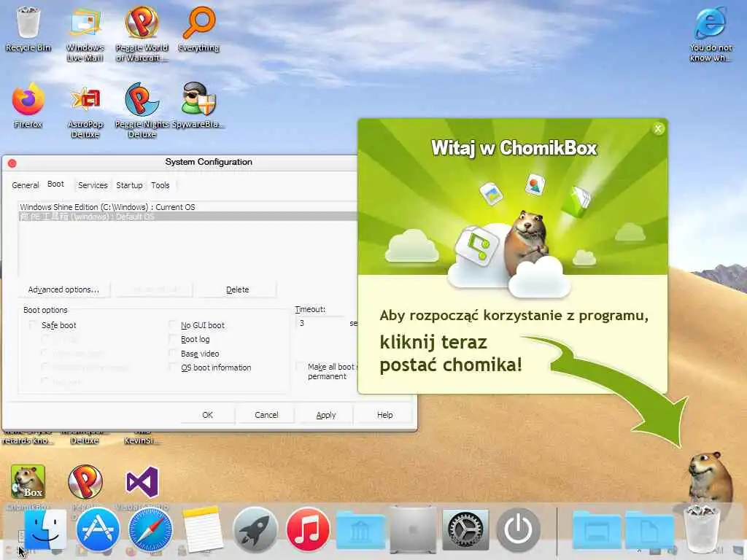Open the Peggle icon beside ChomikBox
This screenshot has height=560, width=747.
tap(85, 483)
